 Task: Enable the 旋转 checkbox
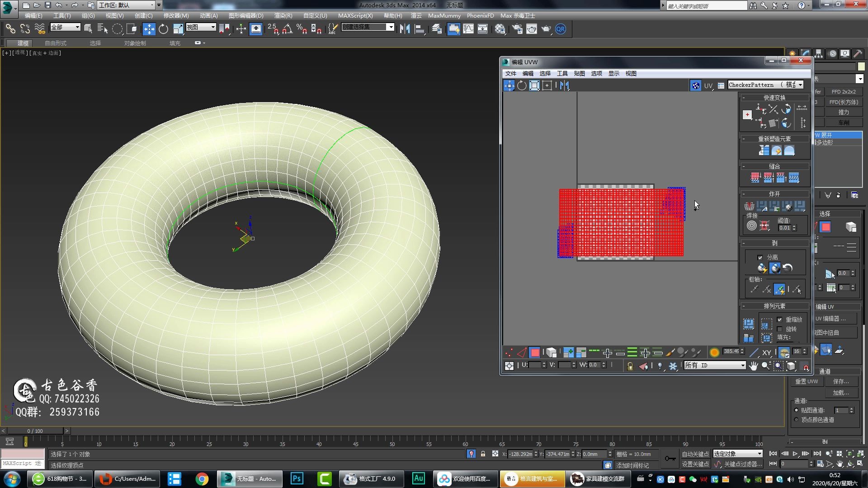779,329
